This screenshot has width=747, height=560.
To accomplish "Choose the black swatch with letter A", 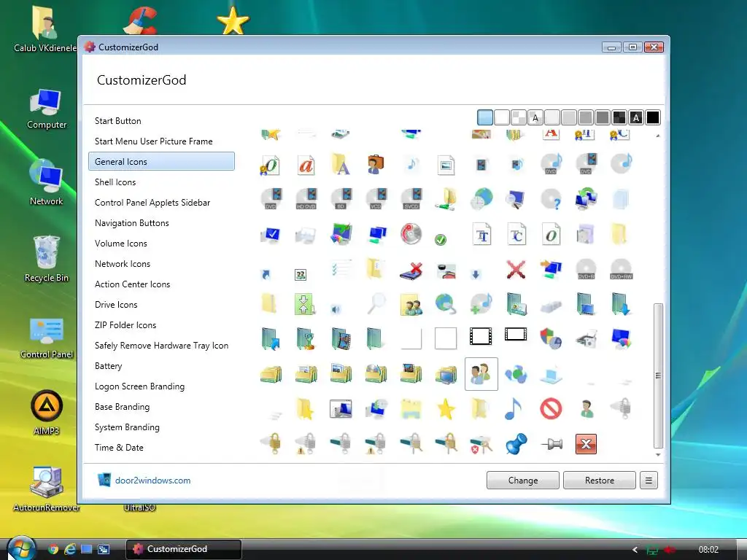I will pos(636,117).
